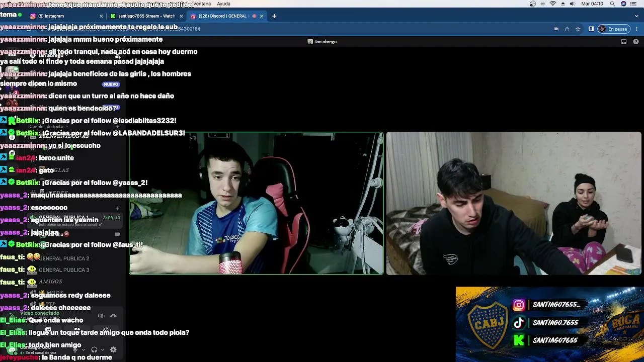Bookmark this page with the star icon
The width and height of the screenshot is (644, 362).
(578, 29)
